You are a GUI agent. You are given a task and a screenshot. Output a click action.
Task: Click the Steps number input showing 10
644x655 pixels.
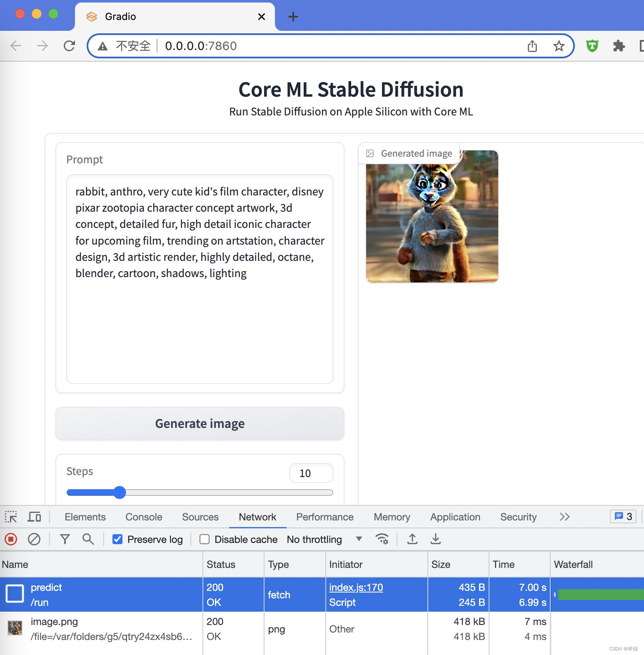(311, 473)
